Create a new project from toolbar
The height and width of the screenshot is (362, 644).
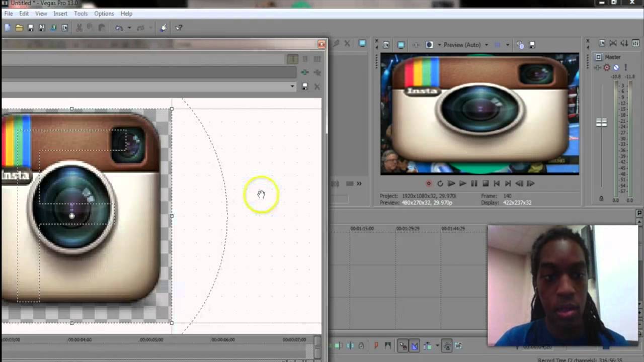pos(8,28)
